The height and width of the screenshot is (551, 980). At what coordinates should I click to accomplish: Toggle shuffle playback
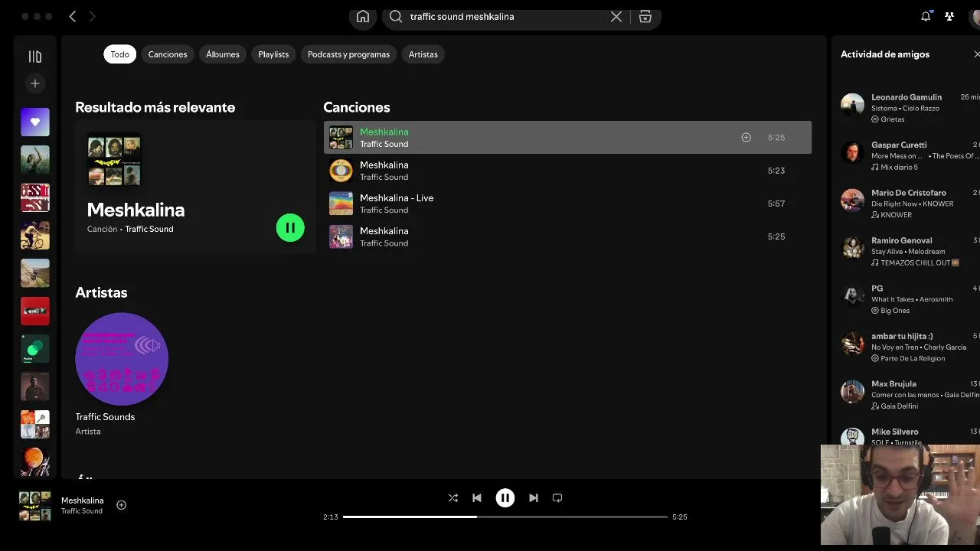coord(453,498)
